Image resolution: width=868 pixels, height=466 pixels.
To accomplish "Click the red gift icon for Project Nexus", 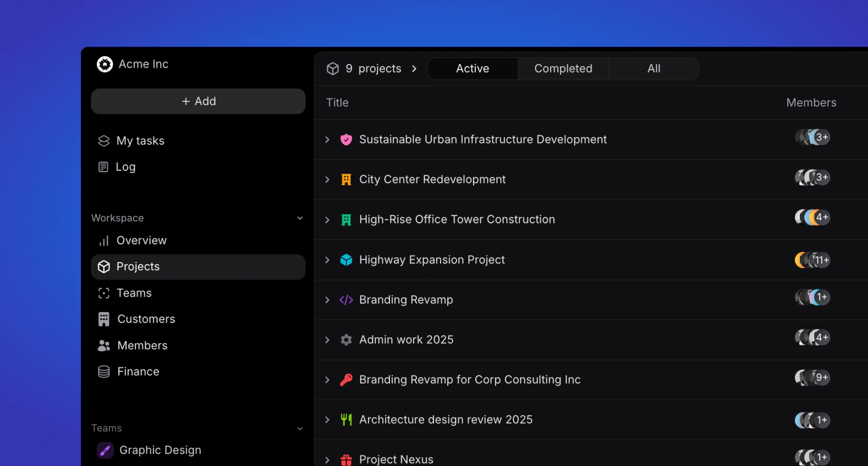I will [346, 460].
